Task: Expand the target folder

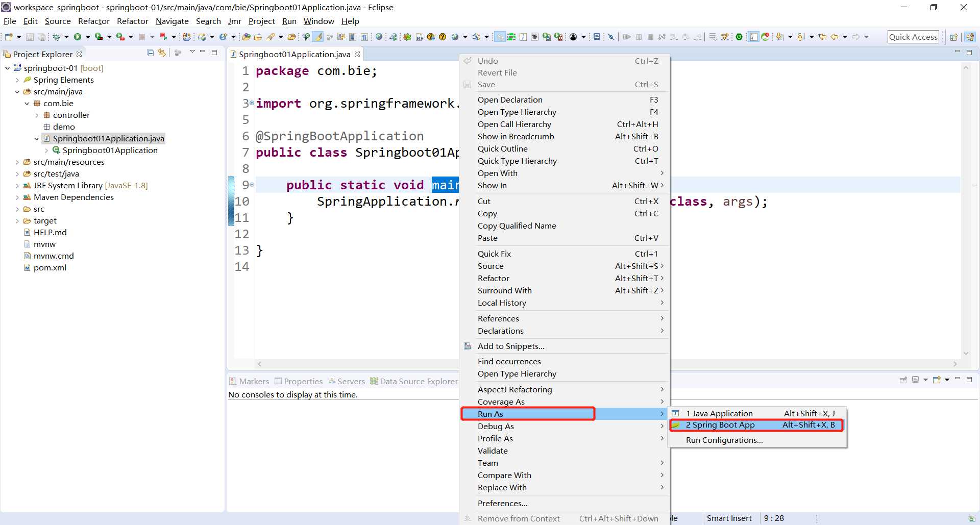Action: click(x=17, y=221)
